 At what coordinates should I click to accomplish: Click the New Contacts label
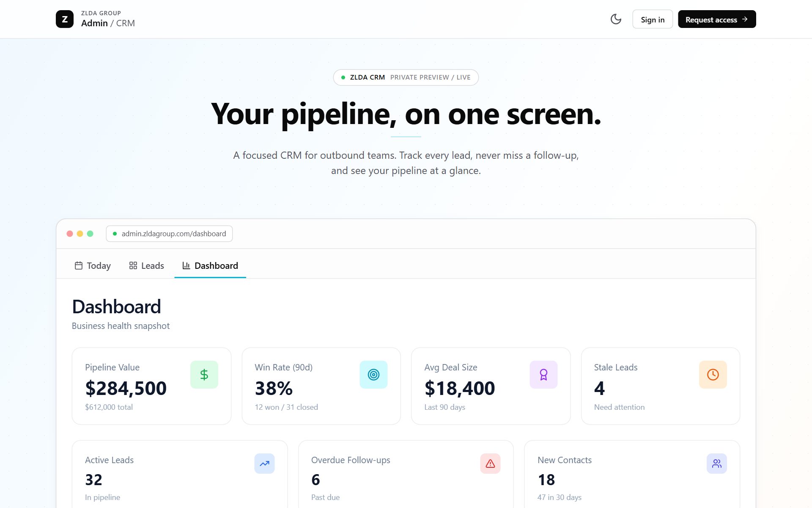(x=565, y=460)
